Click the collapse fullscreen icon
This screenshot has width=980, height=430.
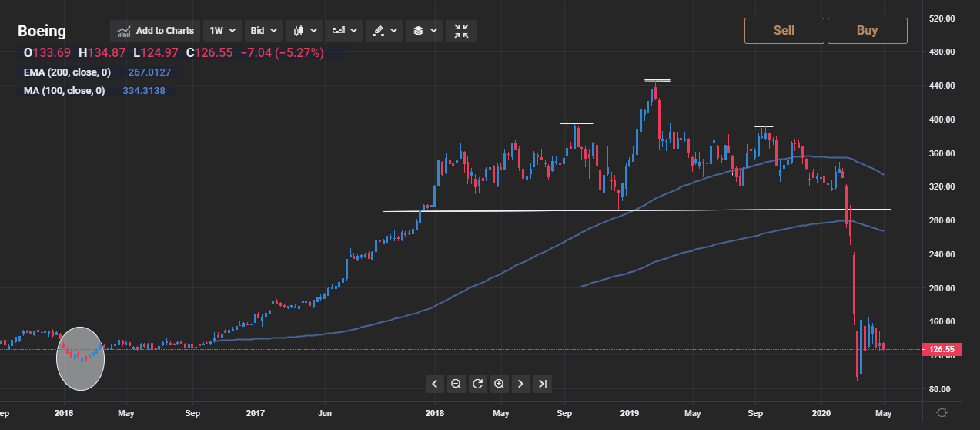coord(461,31)
